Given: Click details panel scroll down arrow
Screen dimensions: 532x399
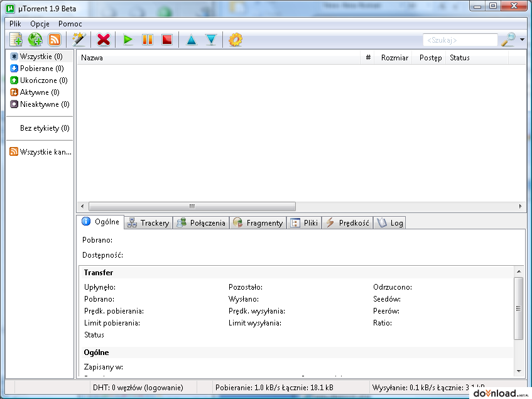Looking at the screenshot, I should [519, 371].
